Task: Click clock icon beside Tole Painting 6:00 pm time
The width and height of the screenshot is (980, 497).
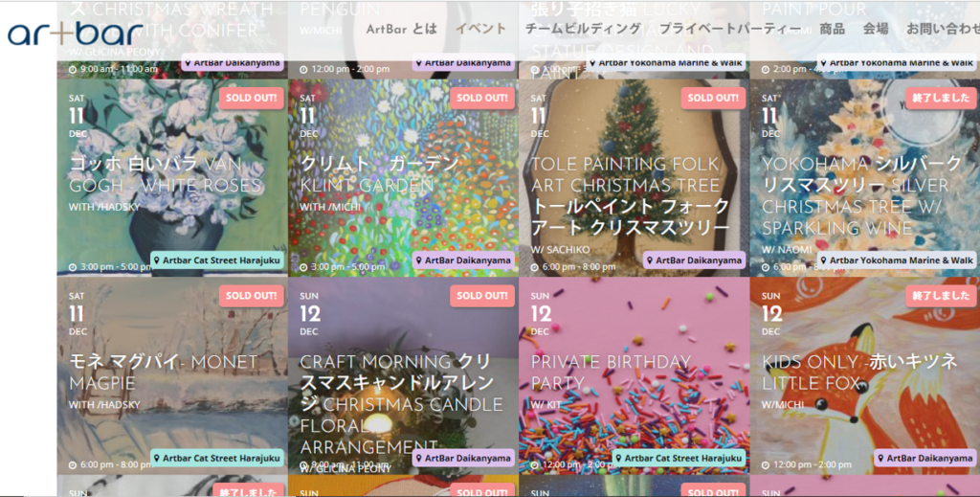Action: [x=535, y=267]
